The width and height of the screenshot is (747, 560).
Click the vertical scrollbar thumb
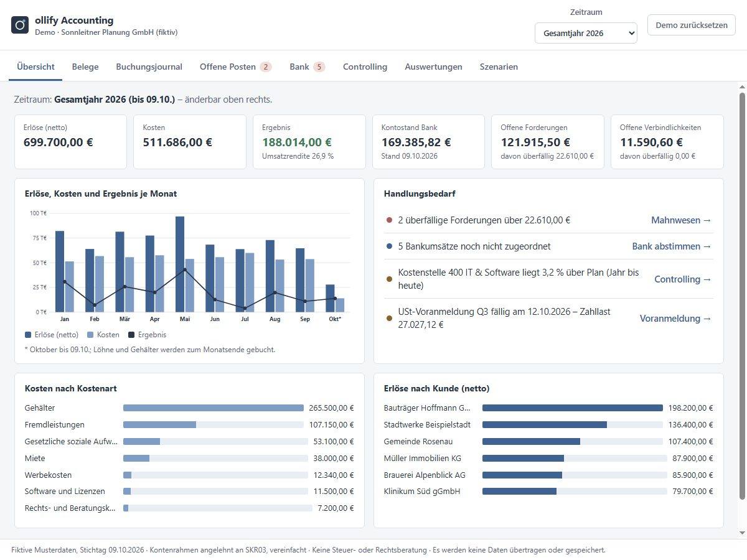pyautogui.click(x=741, y=296)
